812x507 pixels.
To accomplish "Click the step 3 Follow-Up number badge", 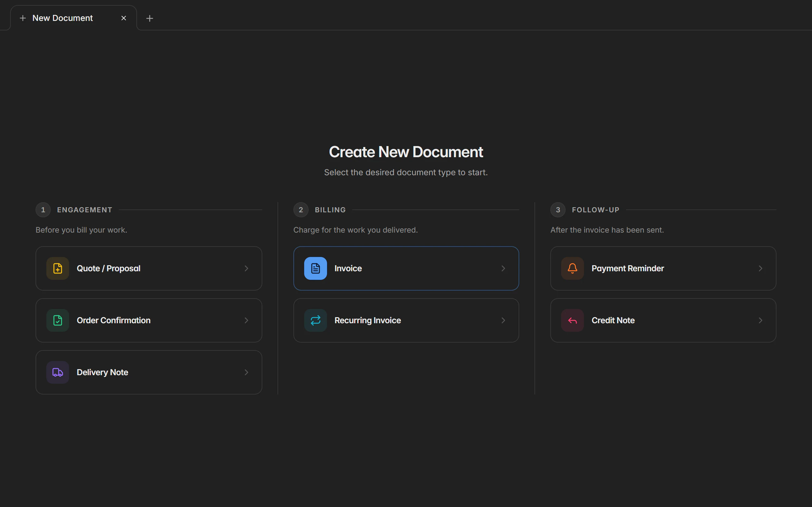I will (558, 210).
